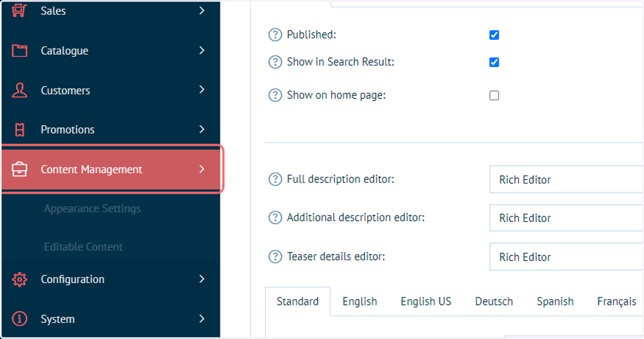The height and width of the screenshot is (339, 644).
Task: Switch to the Deutsch tab
Action: coord(494,301)
